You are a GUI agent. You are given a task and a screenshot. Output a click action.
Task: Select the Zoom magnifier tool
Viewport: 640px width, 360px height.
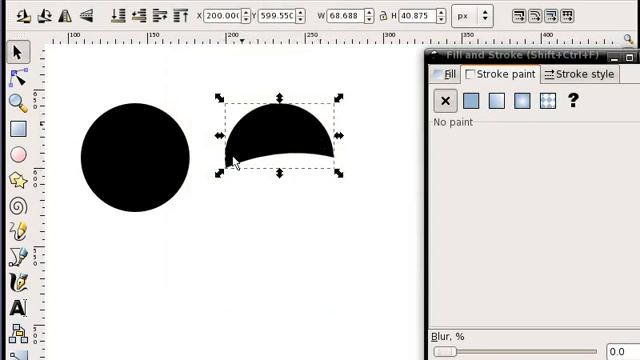click(x=18, y=103)
